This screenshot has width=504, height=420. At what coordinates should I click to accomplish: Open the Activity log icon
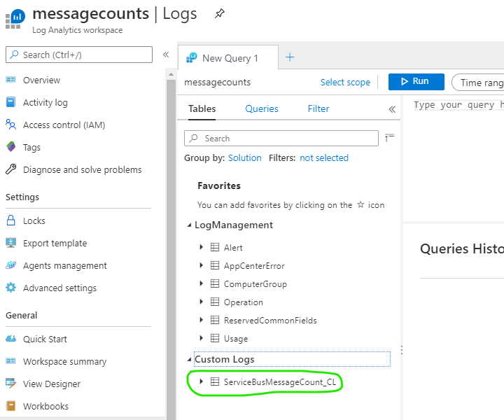click(10, 102)
